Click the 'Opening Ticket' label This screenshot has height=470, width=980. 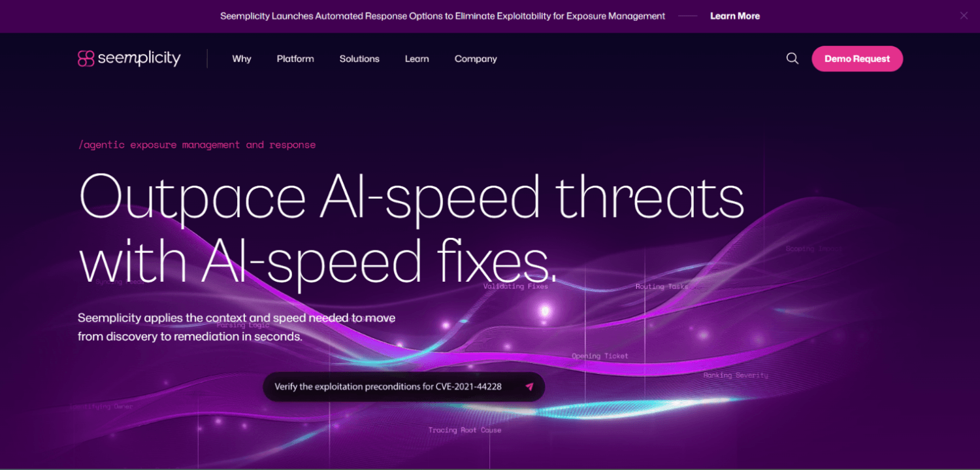[x=600, y=356]
